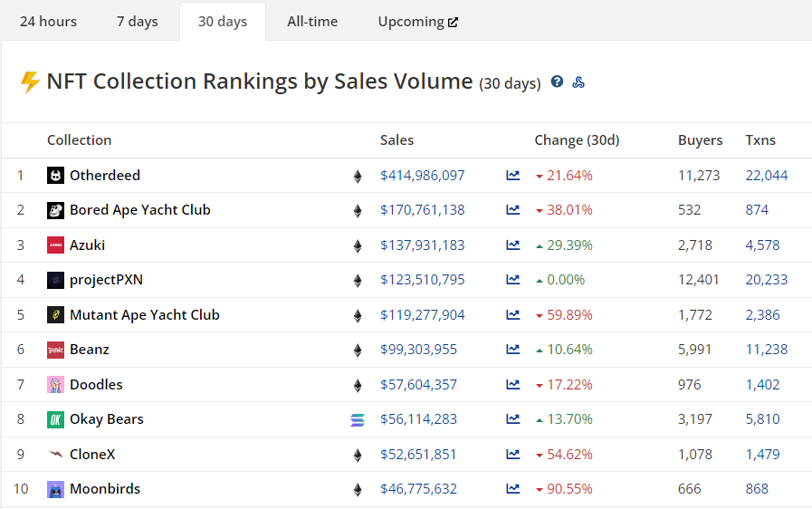The image size is (812, 509).
Task: Open the Azuki sales chart icon
Action: coord(513,245)
